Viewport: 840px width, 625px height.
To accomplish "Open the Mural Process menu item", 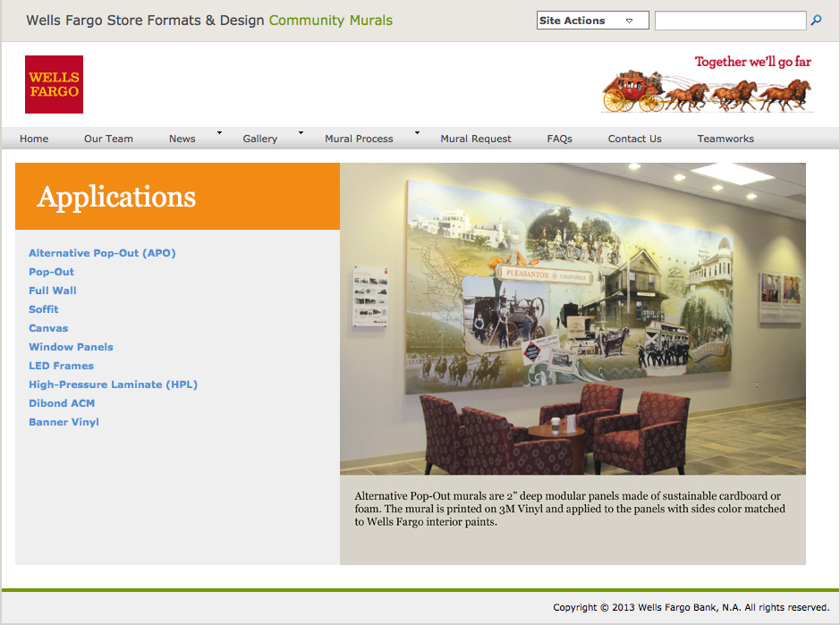I will click(x=359, y=139).
